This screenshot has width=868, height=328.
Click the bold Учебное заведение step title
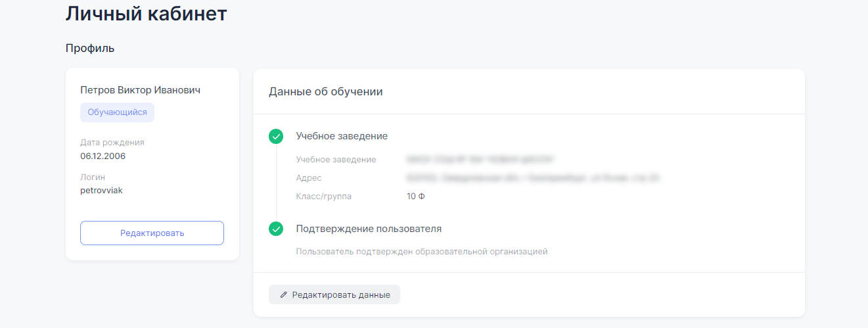tap(342, 136)
